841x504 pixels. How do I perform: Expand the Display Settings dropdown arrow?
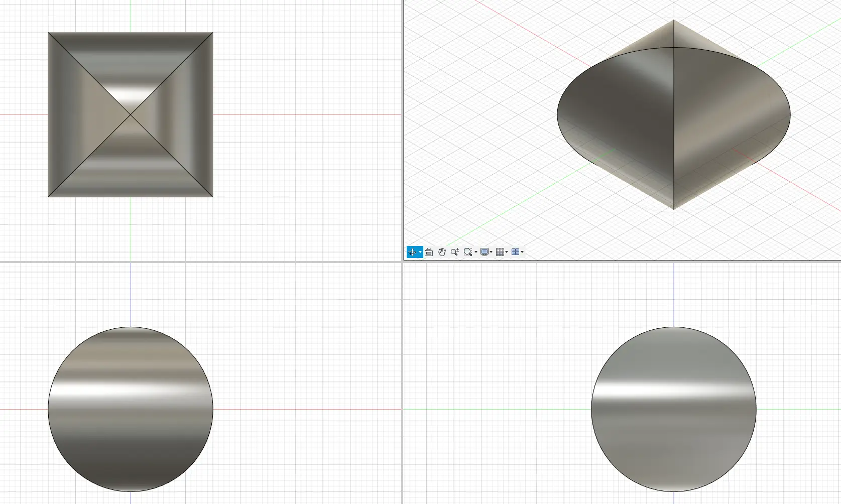[x=491, y=252]
